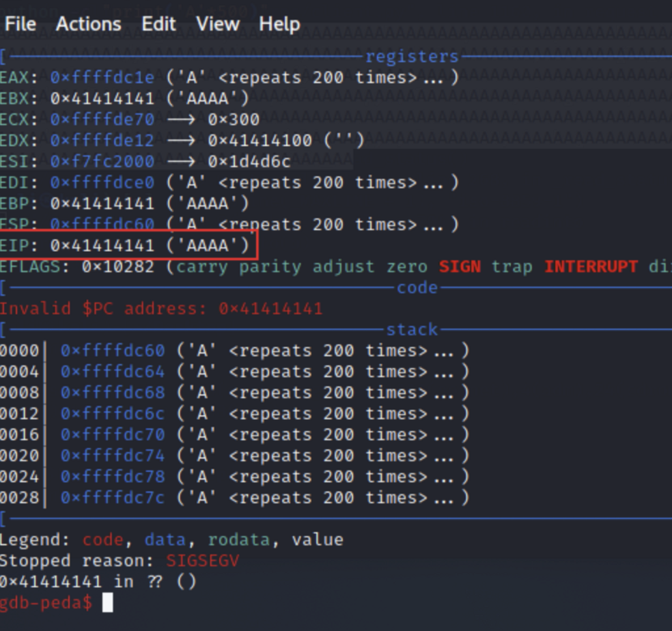Click the red SIGN flag in EFLAGS
The image size is (672, 631).
(x=460, y=266)
